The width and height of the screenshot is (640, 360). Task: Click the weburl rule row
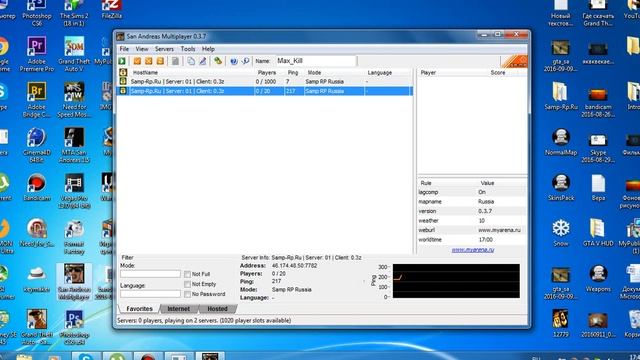472,230
